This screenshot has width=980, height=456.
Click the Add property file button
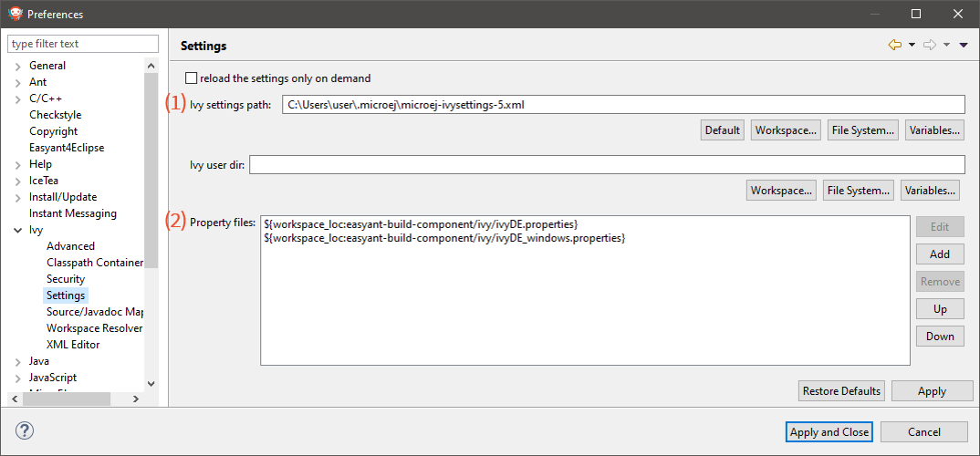940,254
